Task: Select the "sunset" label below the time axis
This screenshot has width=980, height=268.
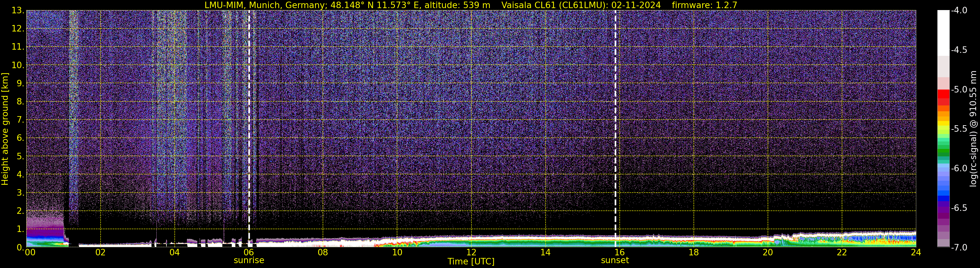Action: 615,261
